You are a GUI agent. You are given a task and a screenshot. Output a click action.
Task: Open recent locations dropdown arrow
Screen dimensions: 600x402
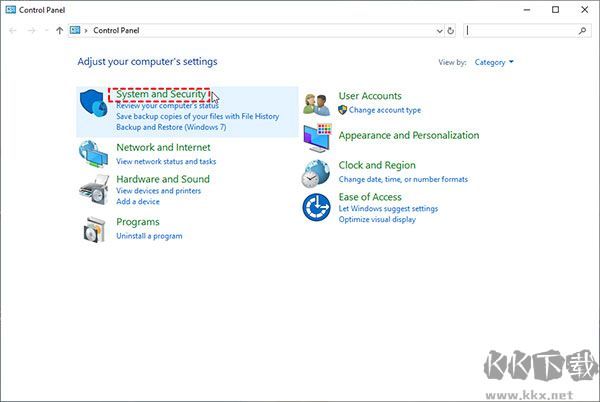[46, 31]
